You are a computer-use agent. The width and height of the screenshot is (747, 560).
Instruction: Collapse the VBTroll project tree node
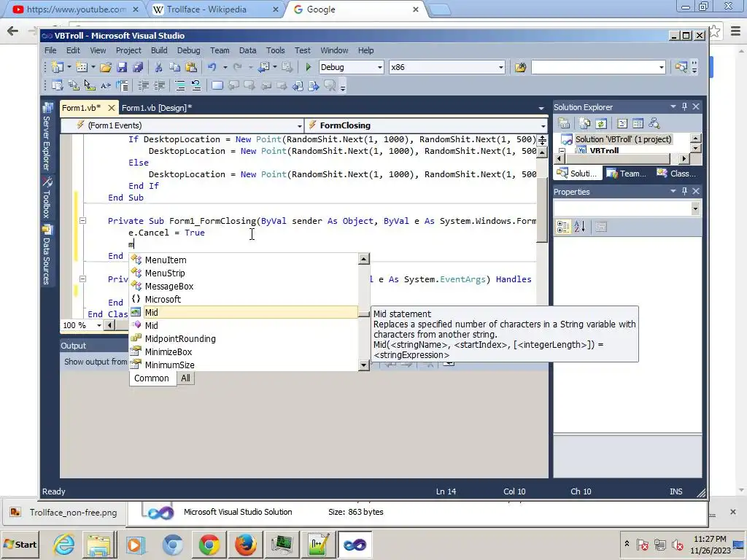coord(562,150)
